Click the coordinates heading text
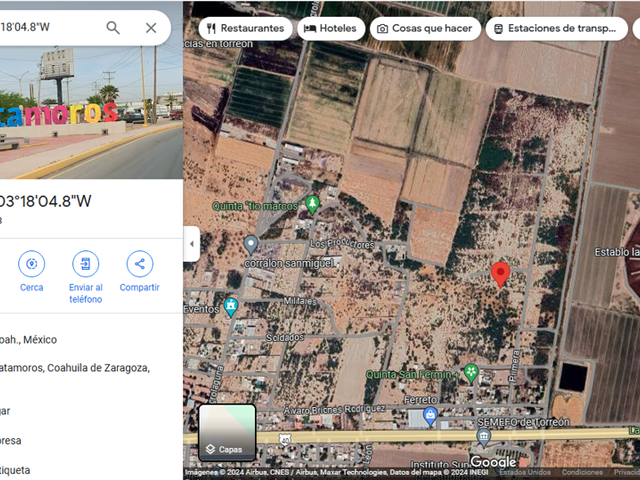The image size is (640, 480). (x=46, y=201)
